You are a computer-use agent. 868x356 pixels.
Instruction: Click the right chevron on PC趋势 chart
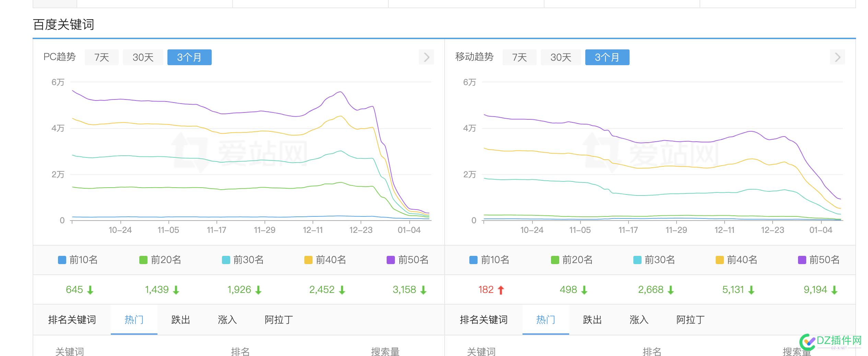click(426, 57)
